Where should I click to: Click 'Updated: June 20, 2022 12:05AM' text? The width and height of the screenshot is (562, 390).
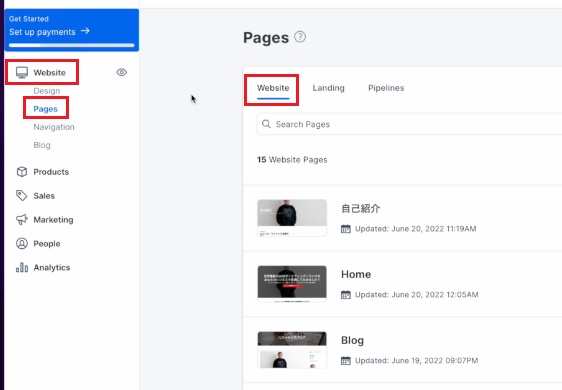[x=416, y=295]
